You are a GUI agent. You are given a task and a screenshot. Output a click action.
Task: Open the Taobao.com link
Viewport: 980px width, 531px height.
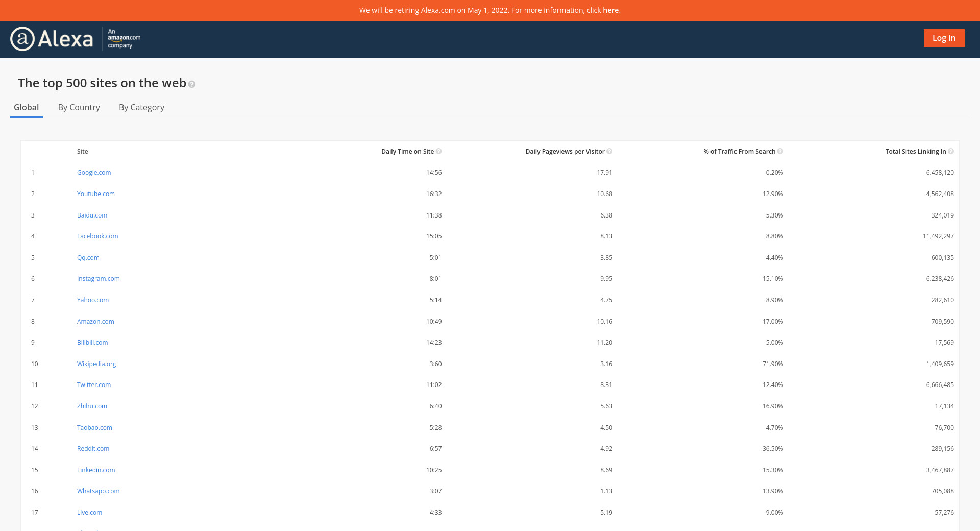click(x=95, y=428)
